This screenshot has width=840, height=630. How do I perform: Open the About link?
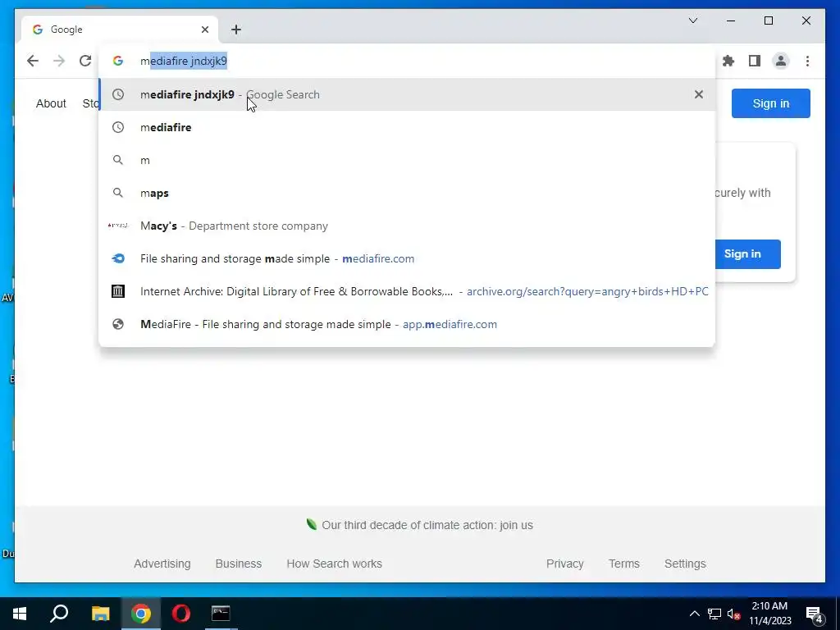point(51,103)
